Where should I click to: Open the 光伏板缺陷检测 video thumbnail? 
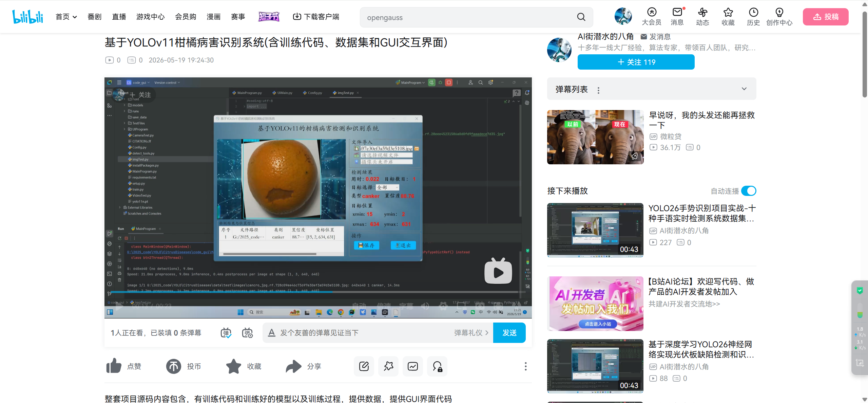(595, 366)
